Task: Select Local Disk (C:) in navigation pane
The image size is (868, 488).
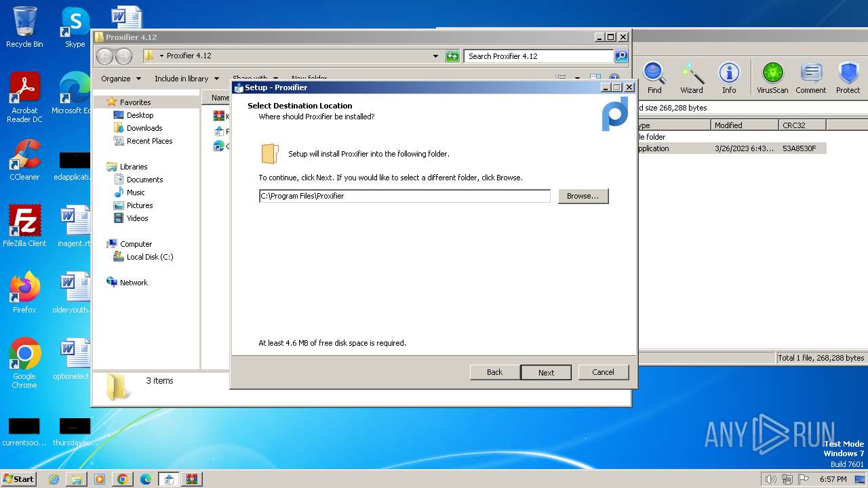Action: (149, 257)
